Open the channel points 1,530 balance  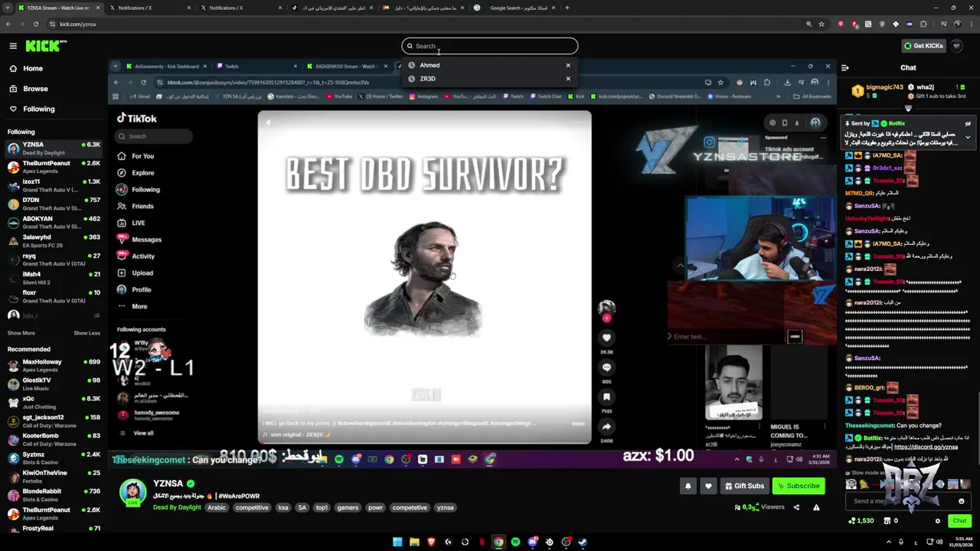pyautogui.click(x=861, y=521)
